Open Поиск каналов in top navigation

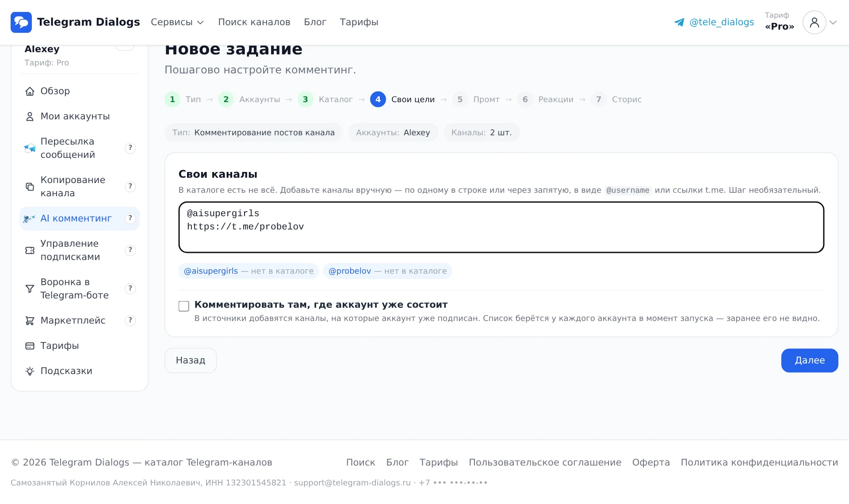click(254, 22)
